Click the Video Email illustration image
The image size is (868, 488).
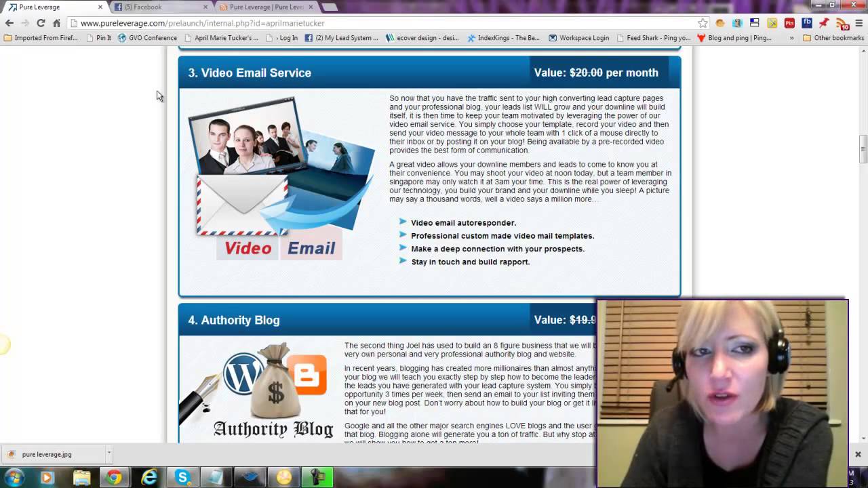tap(281, 178)
